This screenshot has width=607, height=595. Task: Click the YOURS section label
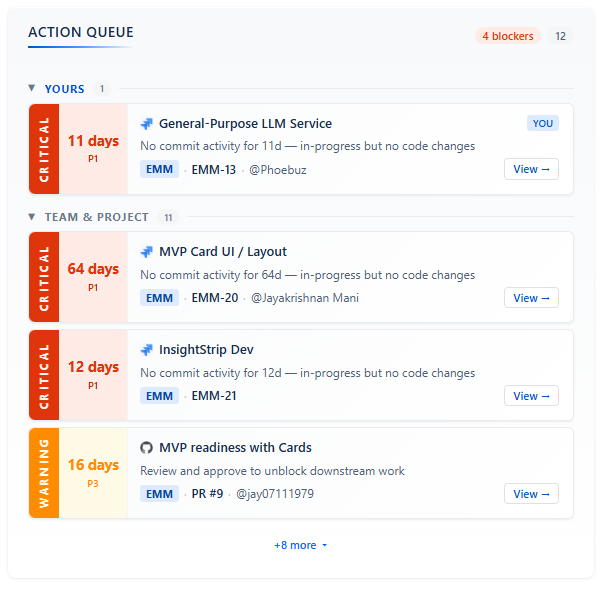click(x=65, y=89)
